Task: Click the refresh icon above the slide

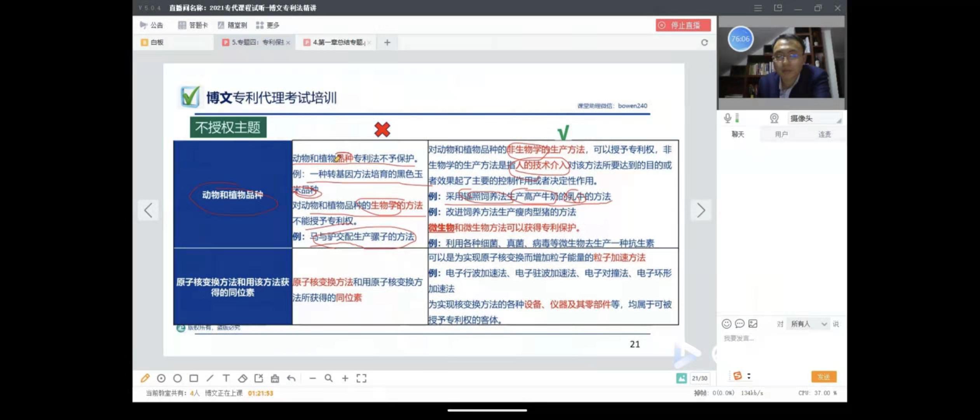Action: (x=704, y=42)
